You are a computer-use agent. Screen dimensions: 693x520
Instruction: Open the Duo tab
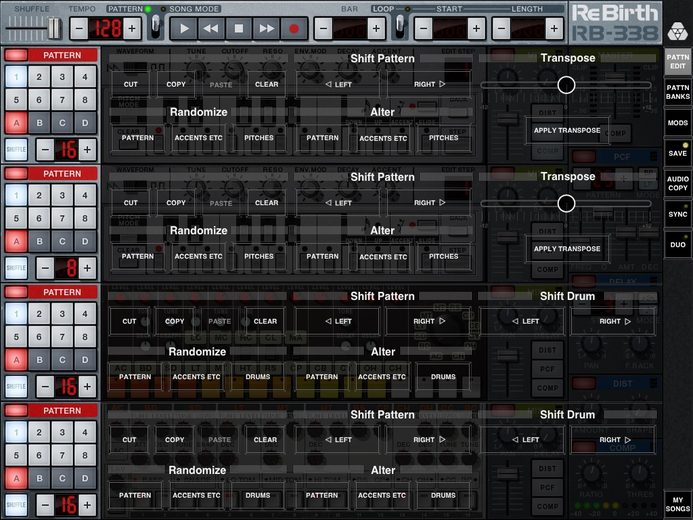(x=678, y=244)
